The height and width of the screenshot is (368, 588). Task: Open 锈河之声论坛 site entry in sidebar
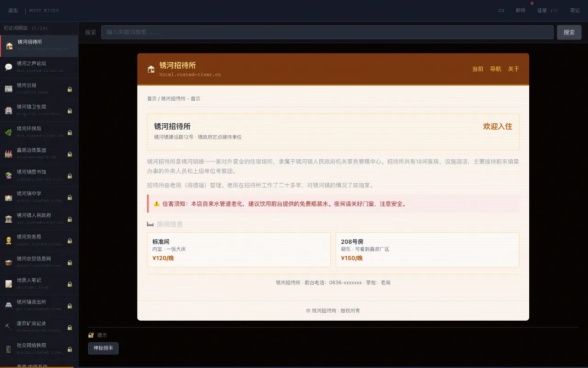click(39, 67)
